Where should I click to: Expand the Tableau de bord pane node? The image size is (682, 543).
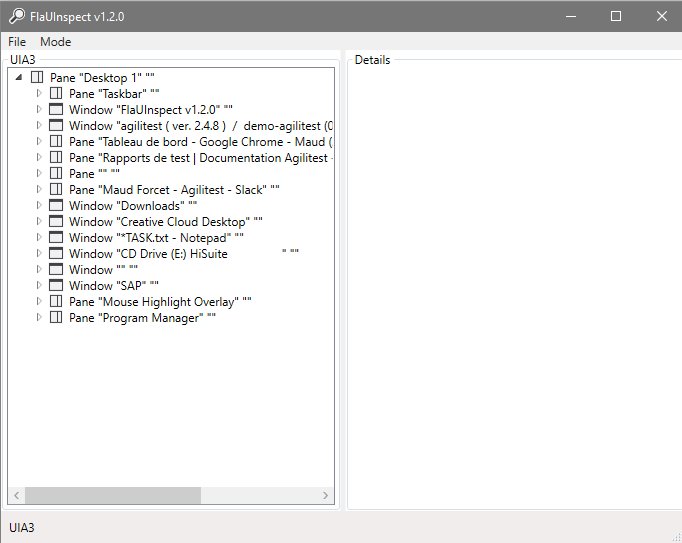click(x=39, y=141)
